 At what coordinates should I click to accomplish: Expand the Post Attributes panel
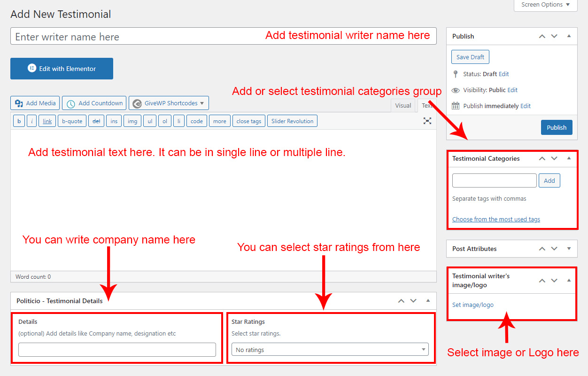[x=569, y=249]
